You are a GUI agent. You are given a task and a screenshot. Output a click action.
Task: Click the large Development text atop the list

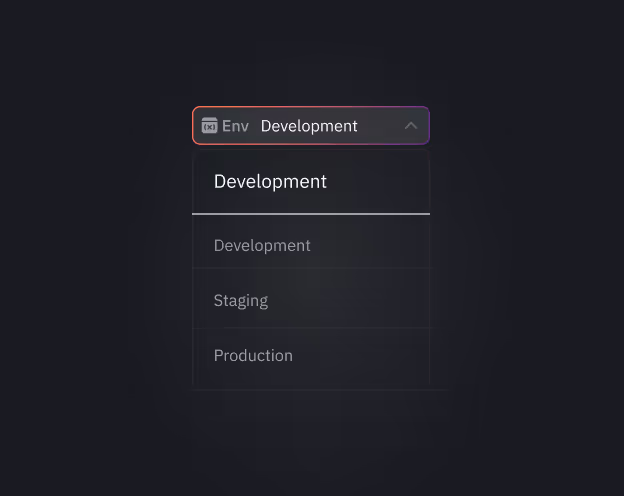click(270, 182)
